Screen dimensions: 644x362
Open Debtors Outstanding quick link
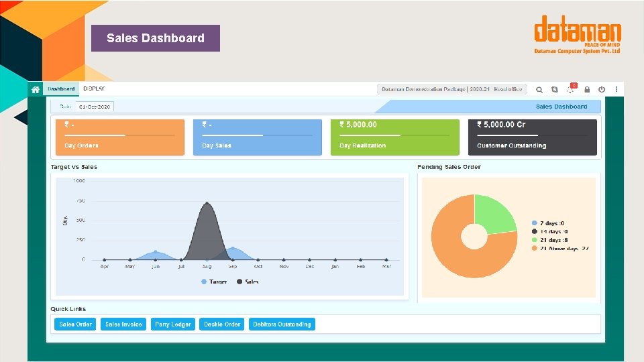pos(282,324)
